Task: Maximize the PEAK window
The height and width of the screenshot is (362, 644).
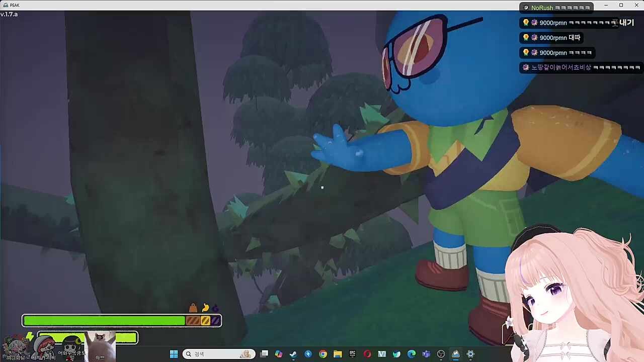Action: click(621, 5)
